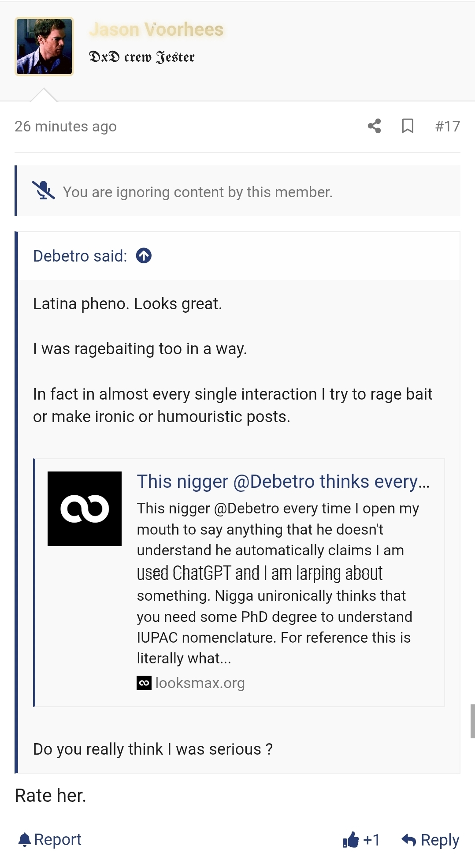Viewport: 475px width, 868px height.
Task: Open the post number #17 permalink
Action: click(448, 127)
